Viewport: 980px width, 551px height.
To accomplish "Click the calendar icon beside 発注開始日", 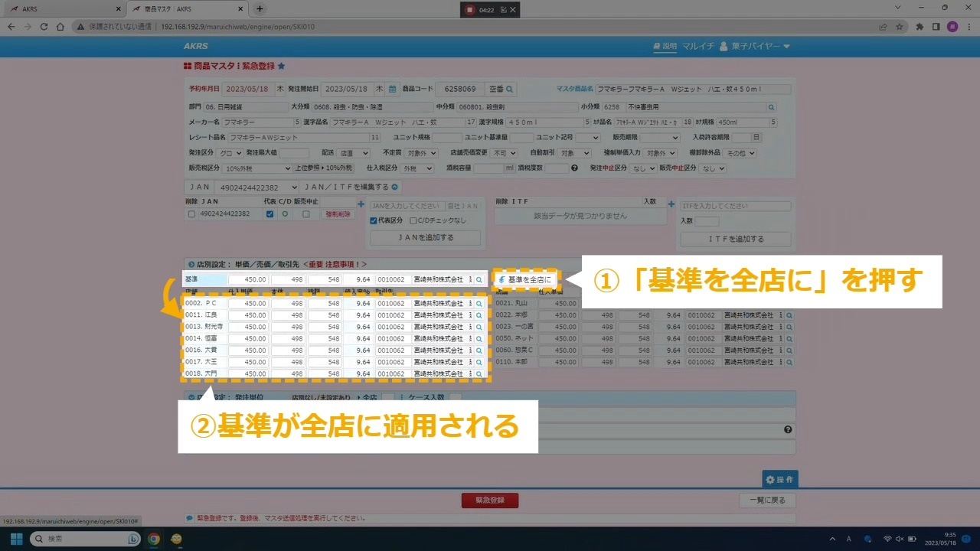I will (392, 89).
